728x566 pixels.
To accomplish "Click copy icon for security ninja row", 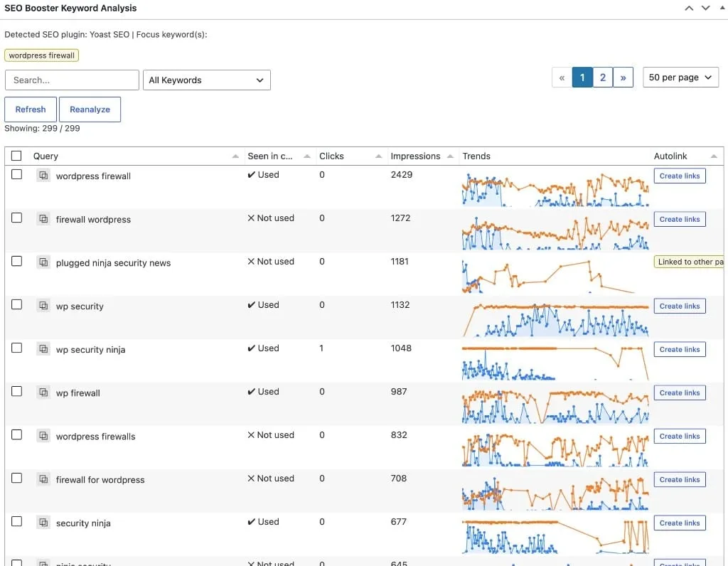I will click(x=43, y=523).
